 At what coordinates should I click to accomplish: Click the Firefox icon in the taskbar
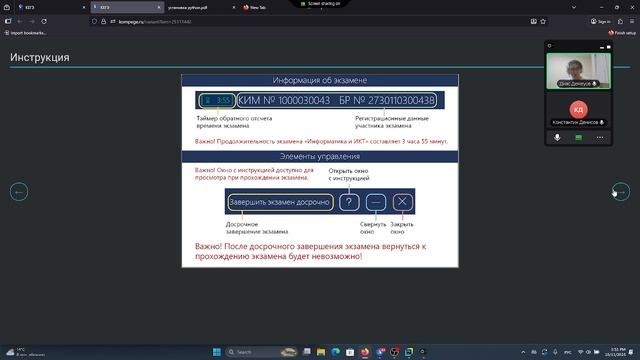pyautogui.click(x=365, y=352)
